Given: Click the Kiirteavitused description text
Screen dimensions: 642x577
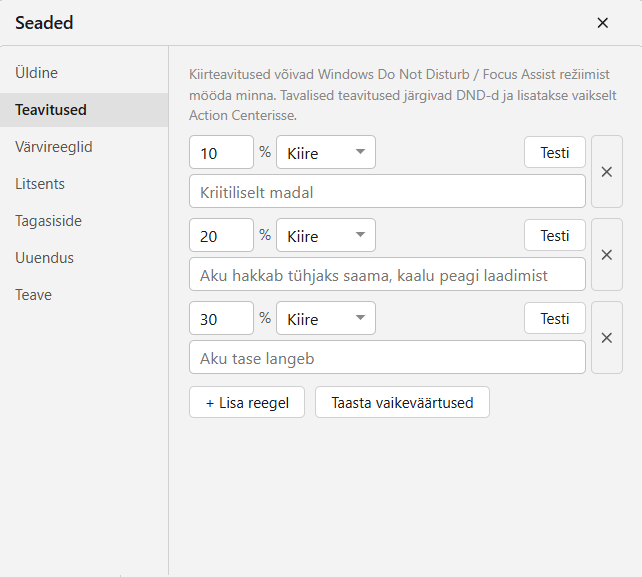Looking at the screenshot, I should click(x=403, y=95).
